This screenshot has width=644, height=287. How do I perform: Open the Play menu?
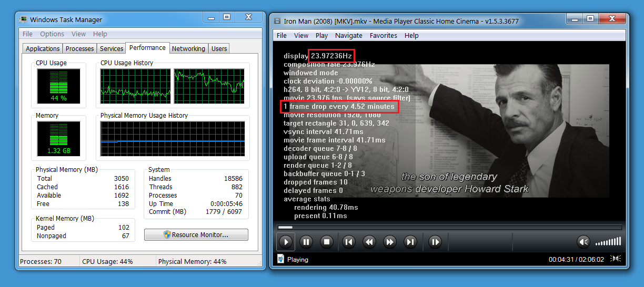pyautogui.click(x=321, y=35)
